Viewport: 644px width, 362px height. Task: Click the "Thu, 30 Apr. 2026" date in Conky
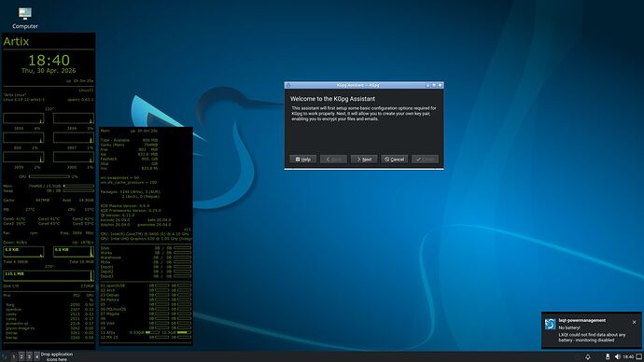click(49, 71)
